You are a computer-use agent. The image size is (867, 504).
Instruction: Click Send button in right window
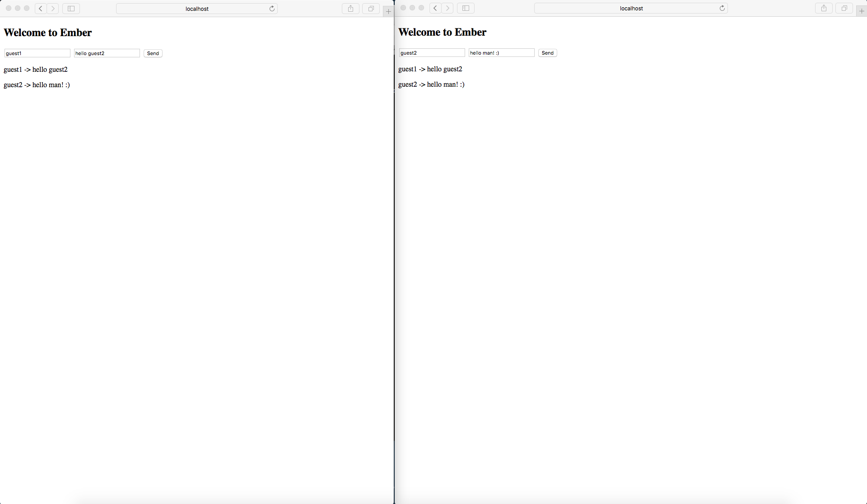(548, 53)
